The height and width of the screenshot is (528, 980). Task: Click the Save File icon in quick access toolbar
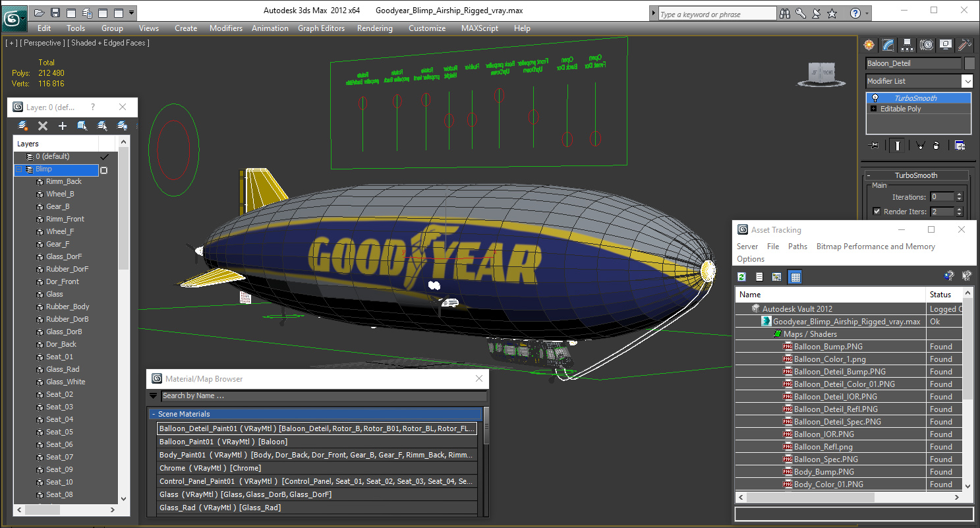[x=55, y=13]
